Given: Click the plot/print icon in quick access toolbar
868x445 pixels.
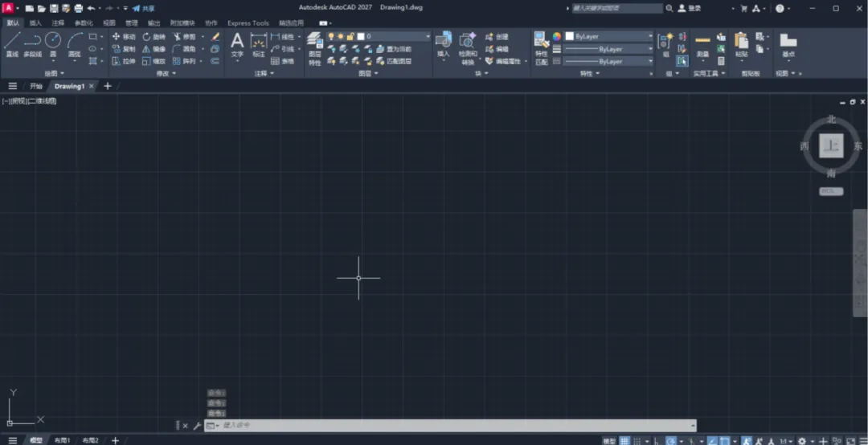Looking at the screenshot, I should (x=78, y=8).
